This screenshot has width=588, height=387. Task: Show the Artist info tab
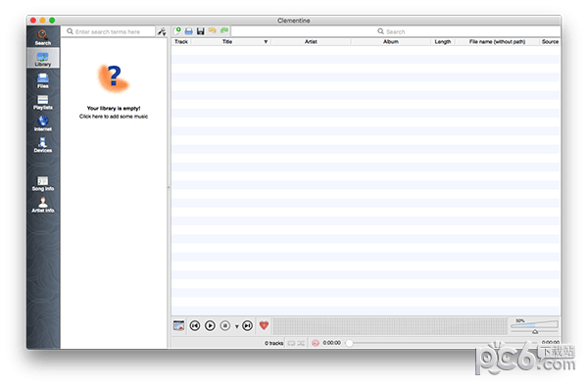[43, 205]
